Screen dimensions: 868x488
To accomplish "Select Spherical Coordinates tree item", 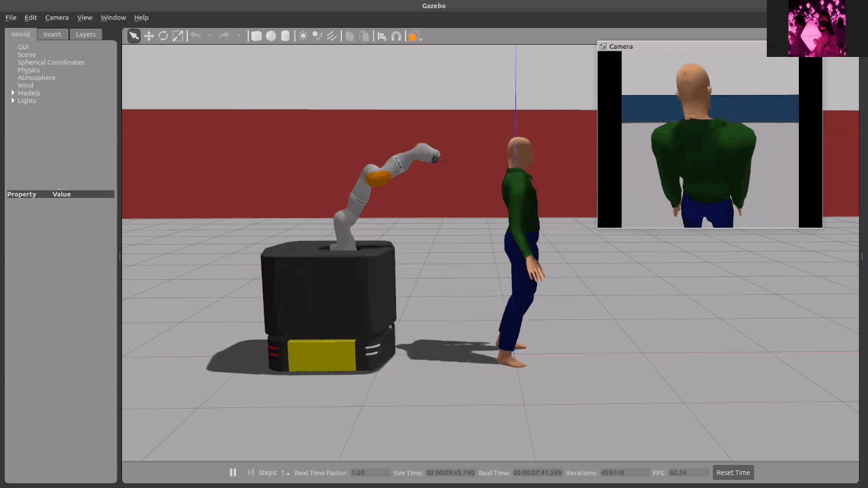I will [x=51, y=62].
